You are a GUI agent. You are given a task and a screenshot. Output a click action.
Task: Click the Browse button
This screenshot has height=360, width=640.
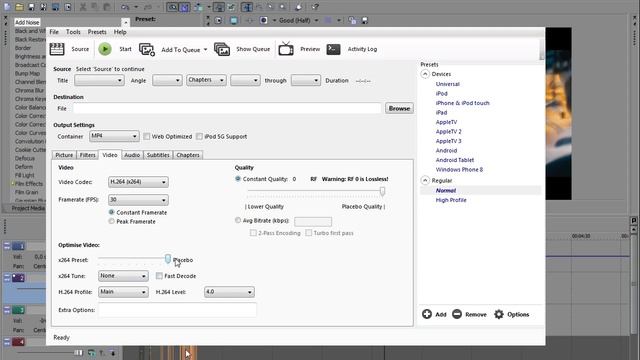pos(399,108)
